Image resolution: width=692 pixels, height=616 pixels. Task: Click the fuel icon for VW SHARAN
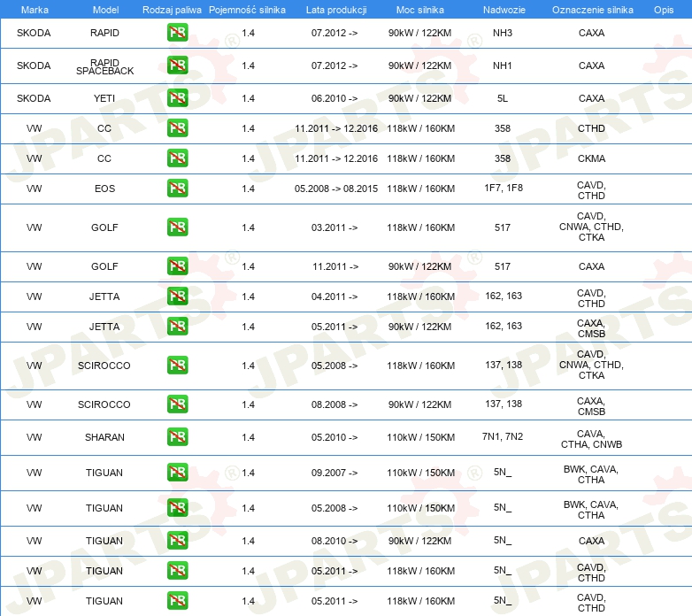177,437
